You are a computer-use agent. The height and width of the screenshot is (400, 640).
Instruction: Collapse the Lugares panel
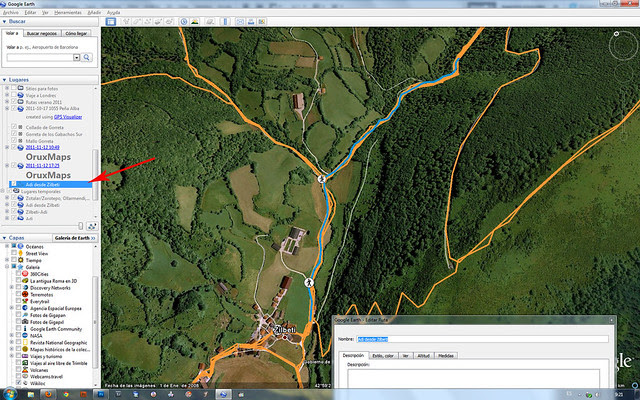[x=4, y=80]
